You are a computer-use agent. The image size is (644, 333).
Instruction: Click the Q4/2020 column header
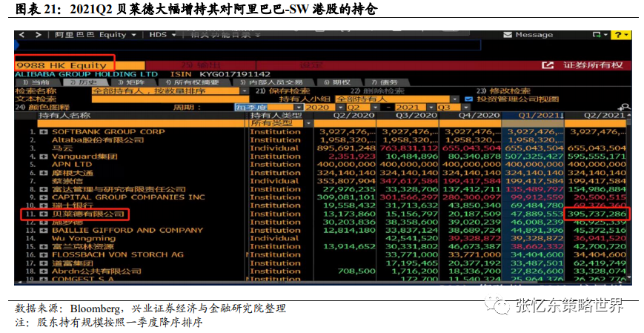[x=470, y=116]
